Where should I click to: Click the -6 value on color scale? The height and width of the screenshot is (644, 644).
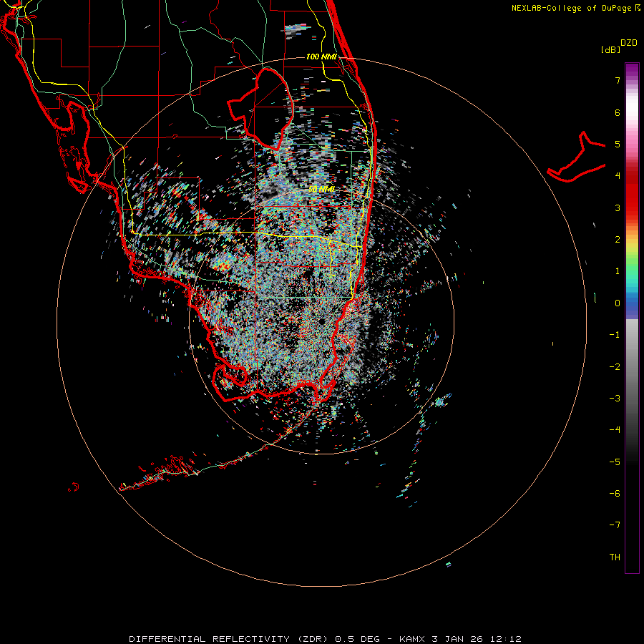615,493
